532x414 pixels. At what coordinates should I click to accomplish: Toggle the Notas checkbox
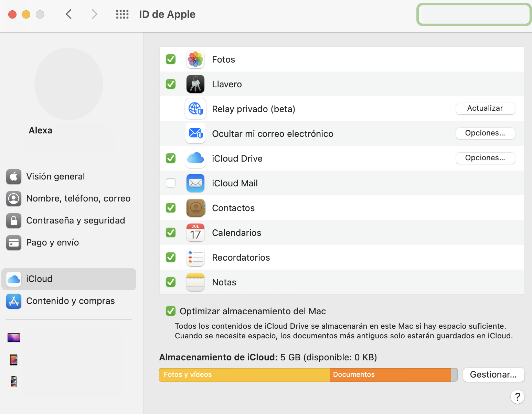[x=171, y=282]
